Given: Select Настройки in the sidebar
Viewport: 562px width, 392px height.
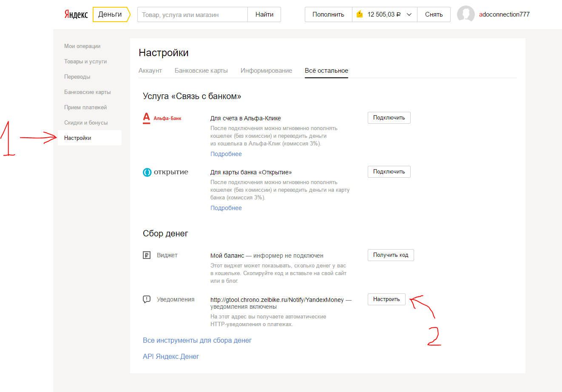Looking at the screenshot, I should tap(90, 138).
